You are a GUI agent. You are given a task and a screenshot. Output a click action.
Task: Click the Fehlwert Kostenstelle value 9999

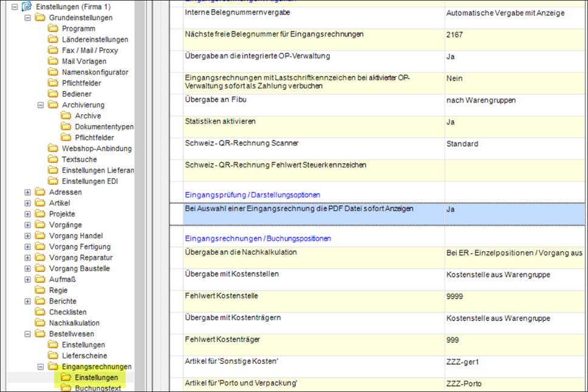456,296
